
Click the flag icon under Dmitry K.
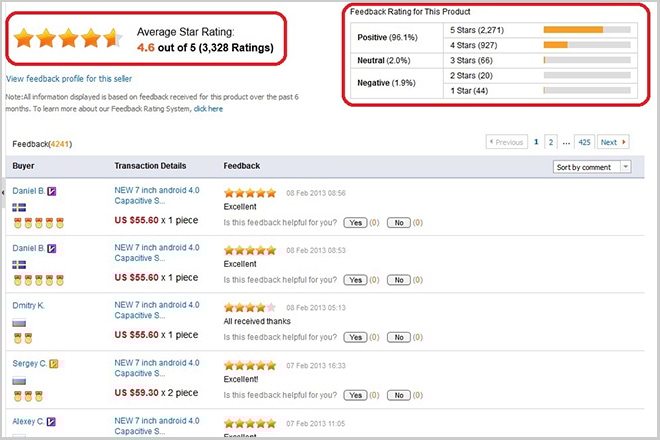pos(19,323)
